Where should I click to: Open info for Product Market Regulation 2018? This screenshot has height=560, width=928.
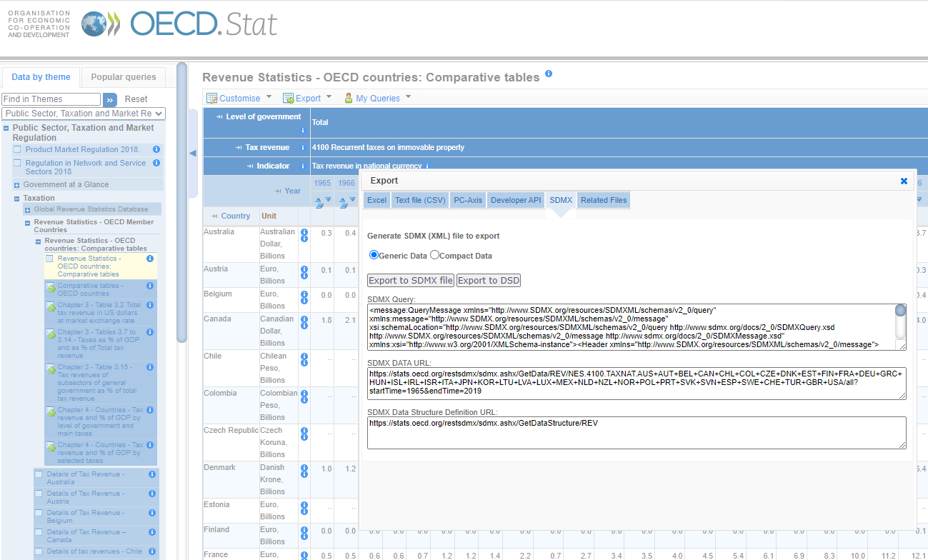(156, 149)
